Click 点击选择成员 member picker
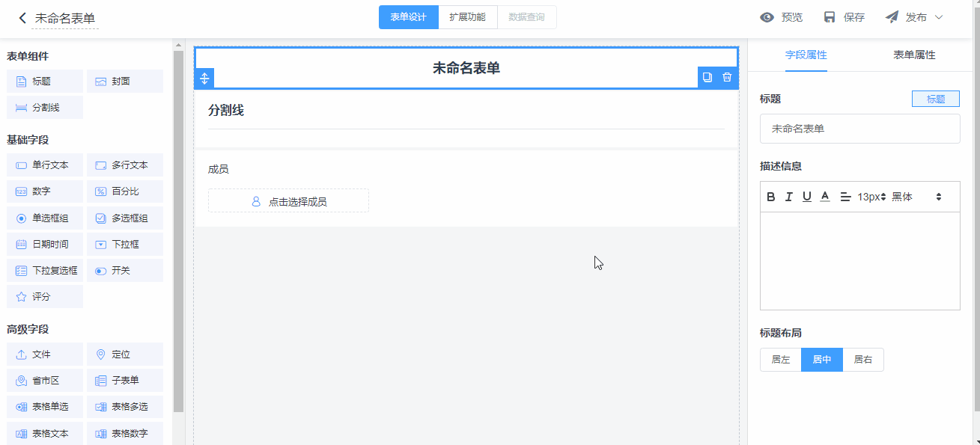 click(288, 201)
